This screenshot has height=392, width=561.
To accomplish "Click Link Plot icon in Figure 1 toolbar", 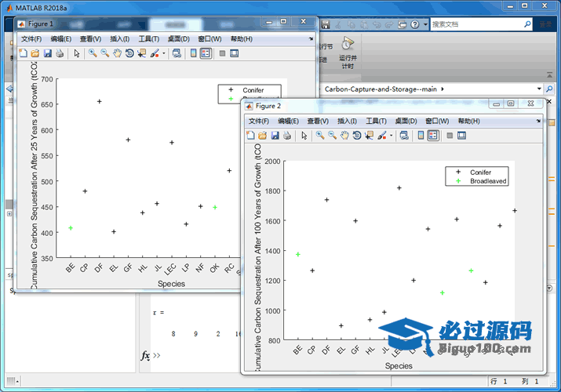I will (x=177, y=53).
